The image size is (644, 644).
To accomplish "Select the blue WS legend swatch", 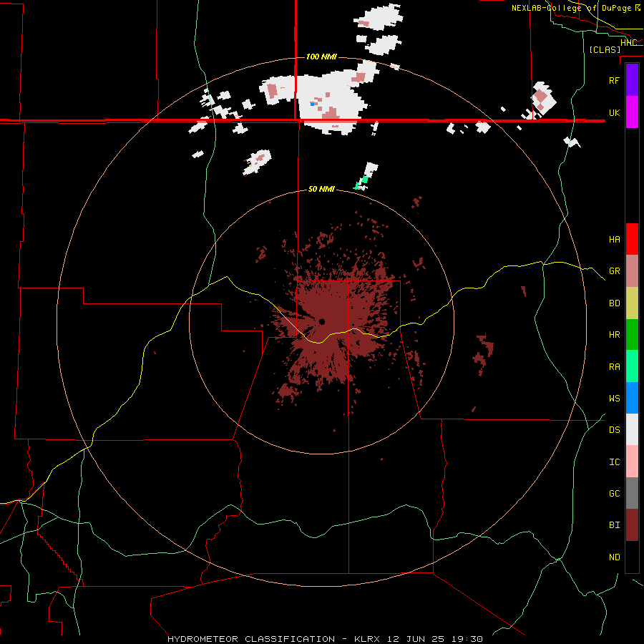I will [x=632, y=398].
